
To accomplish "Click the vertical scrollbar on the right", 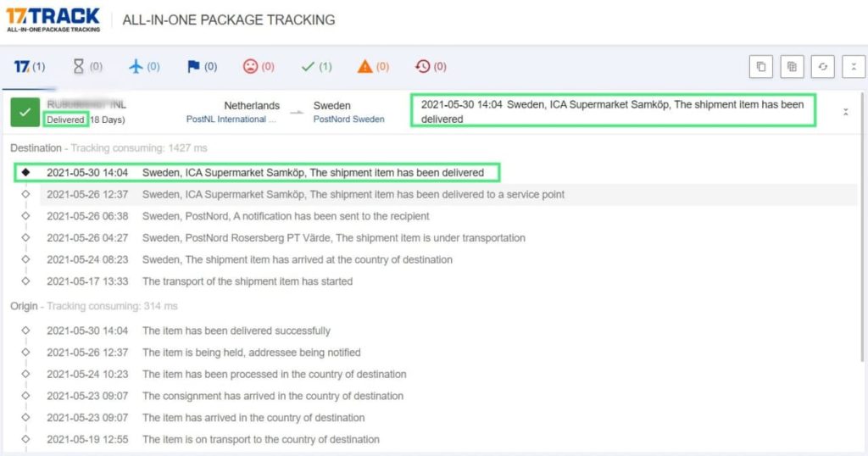I will 861,227.
